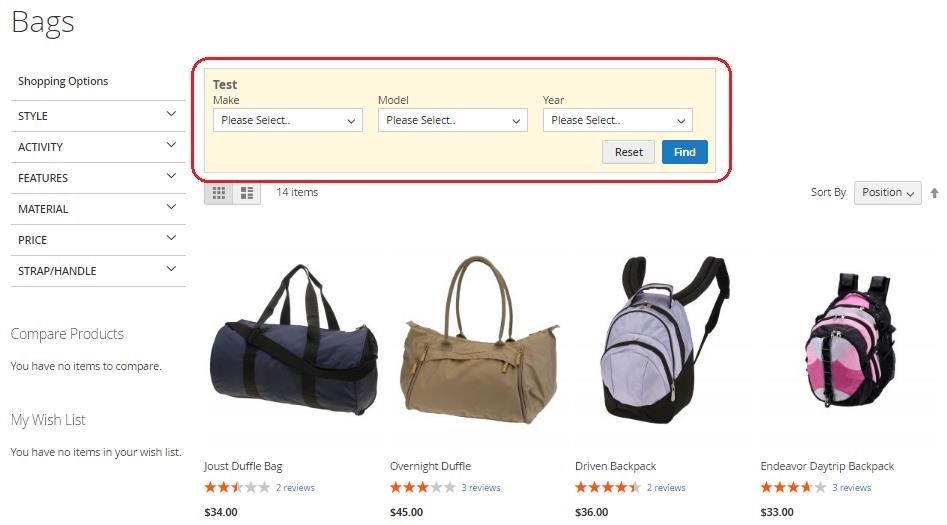Click the Joust Duffle Bag star rating
Screen dimensions: 947x525
[237, 487]
